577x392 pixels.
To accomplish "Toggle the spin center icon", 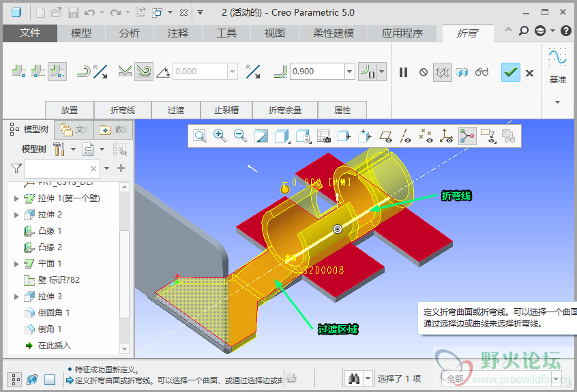I will [x=467, y=136].
